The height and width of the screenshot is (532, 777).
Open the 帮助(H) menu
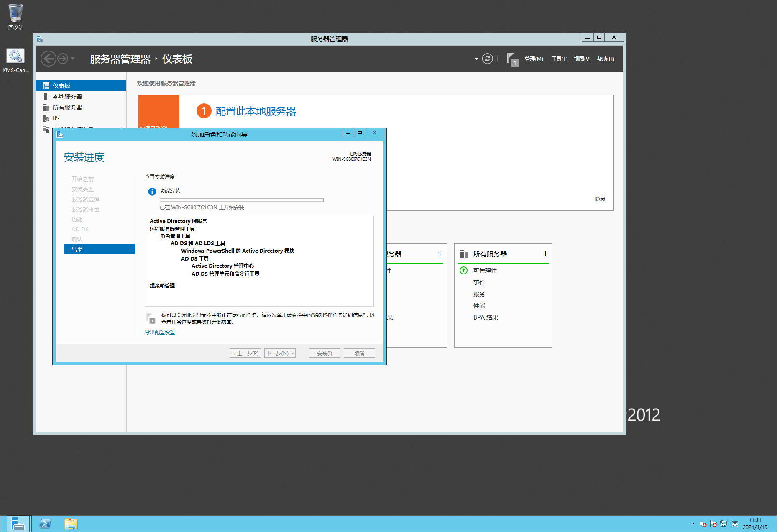coord(606,59)
